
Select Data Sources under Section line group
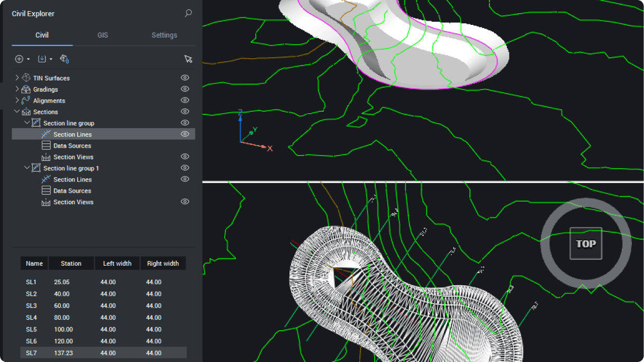pos(72,146)
